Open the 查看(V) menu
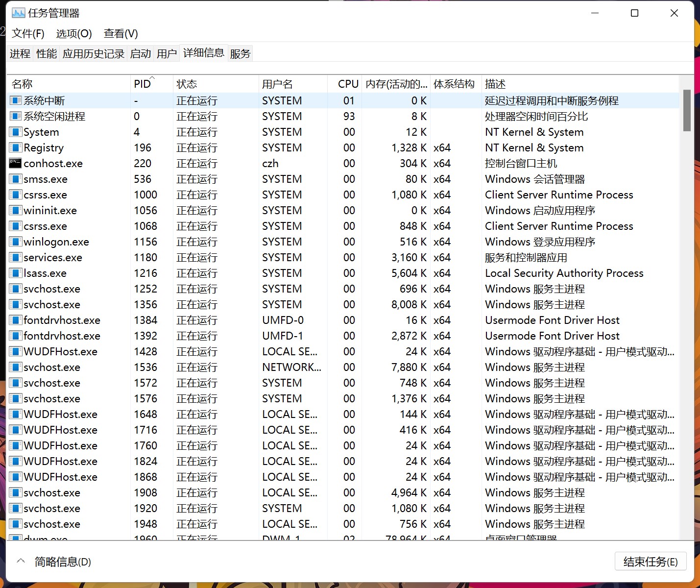Image resolution: width=700 pixels, height=588 pixels. coord(121,33)
